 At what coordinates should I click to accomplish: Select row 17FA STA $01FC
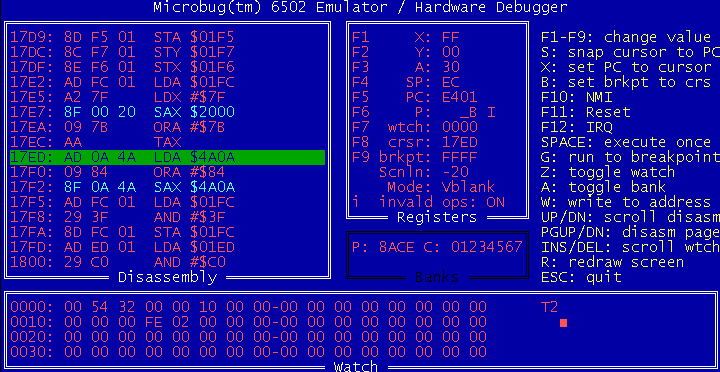pyautogui.click(x=122, y=232)
